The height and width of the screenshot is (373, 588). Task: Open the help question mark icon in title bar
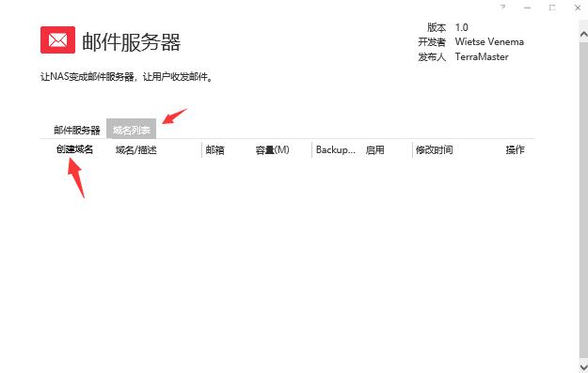point(503,8)
